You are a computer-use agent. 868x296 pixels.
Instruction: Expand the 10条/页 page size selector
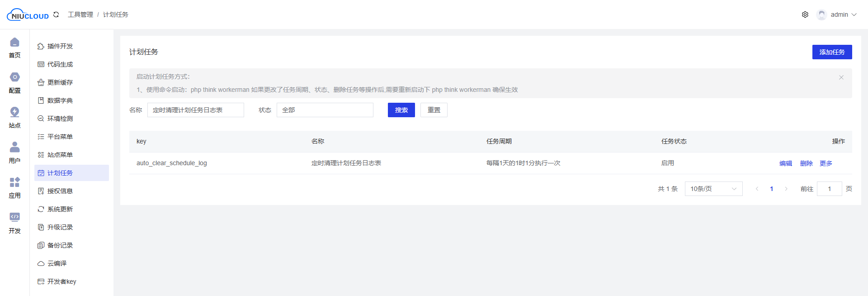(x=713, y=189)
